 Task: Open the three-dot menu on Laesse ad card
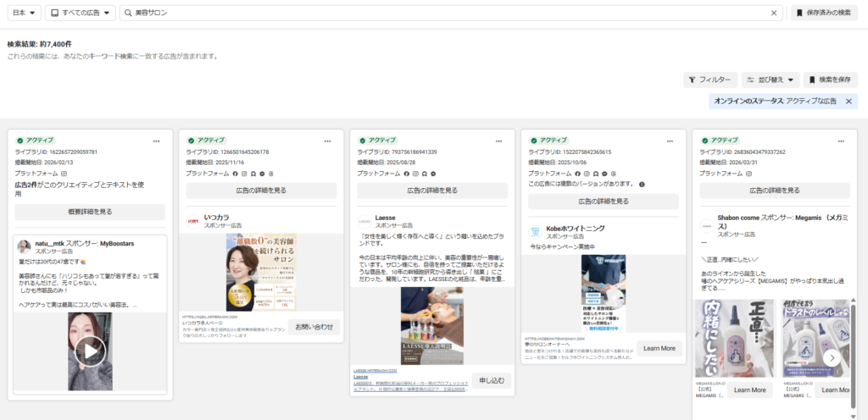[x=498, y=141]
